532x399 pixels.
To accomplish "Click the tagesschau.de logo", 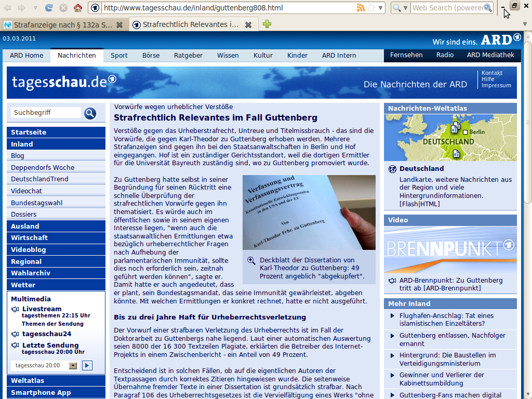I will point(64,82).
